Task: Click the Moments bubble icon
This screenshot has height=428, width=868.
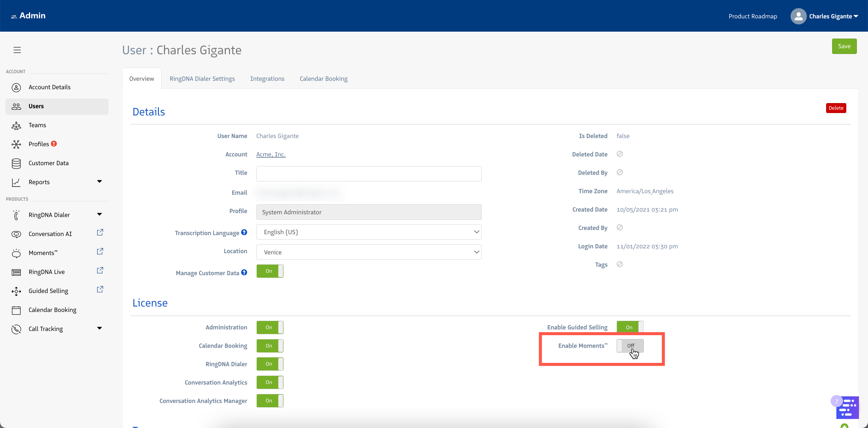Action: point(16,253)
